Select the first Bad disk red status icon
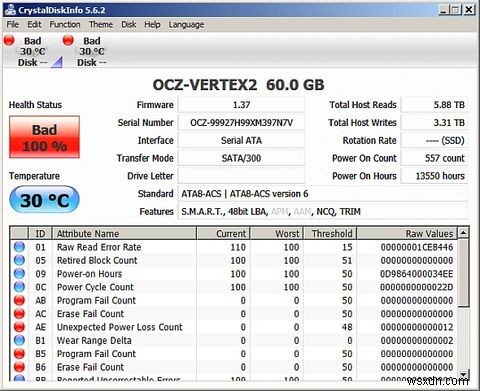The image size is (480, 391). click(9, 40)
